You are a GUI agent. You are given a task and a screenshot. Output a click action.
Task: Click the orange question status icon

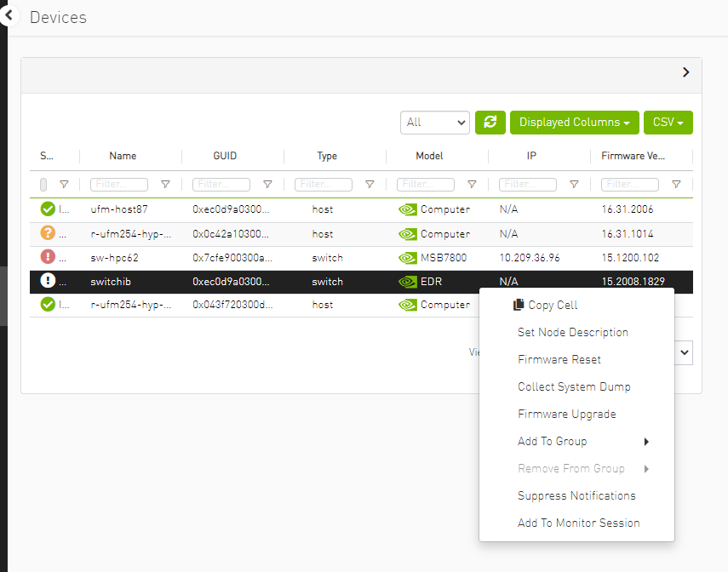pyautogui.click(x=48, y=234)
